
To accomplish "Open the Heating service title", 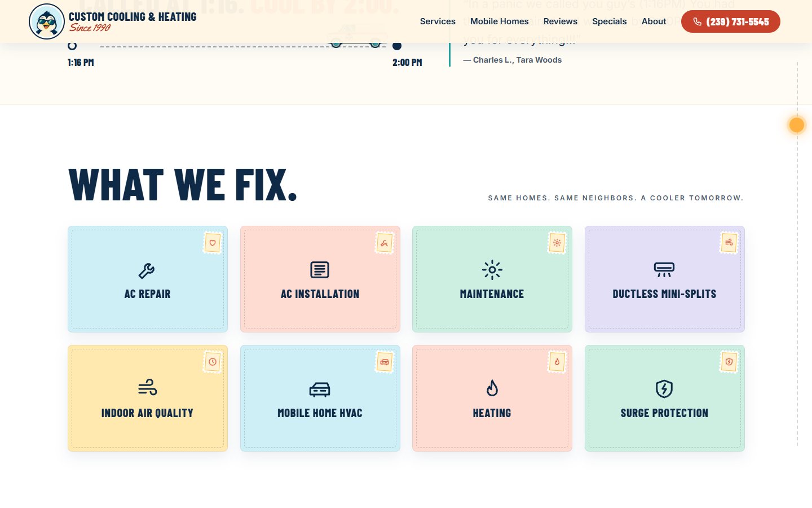I will pos(492,413).
